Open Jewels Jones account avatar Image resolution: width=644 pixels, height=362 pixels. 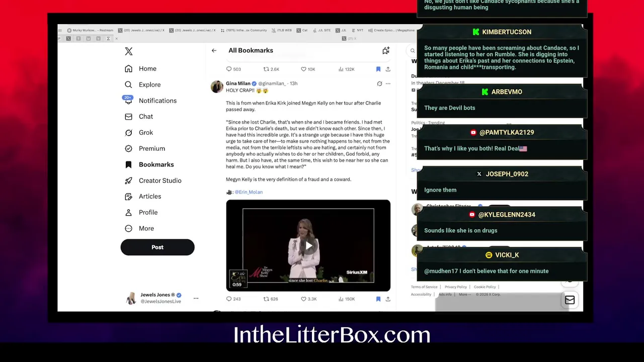[x=131, y=298]
